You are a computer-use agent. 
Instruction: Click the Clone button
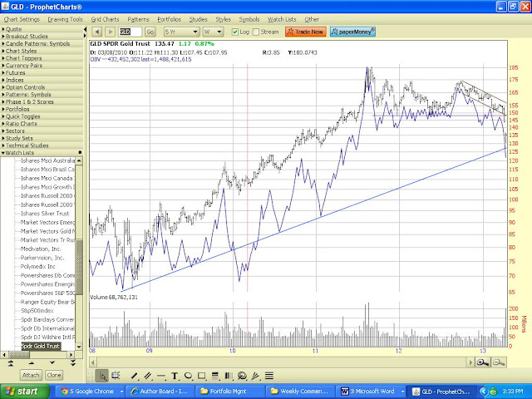click(54, 375)
